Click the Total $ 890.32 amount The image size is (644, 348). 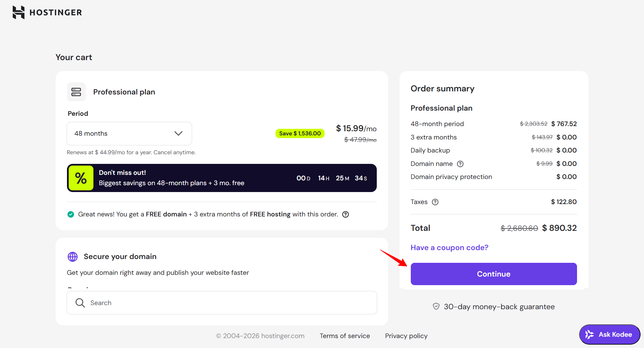click(x=559, y=228)
